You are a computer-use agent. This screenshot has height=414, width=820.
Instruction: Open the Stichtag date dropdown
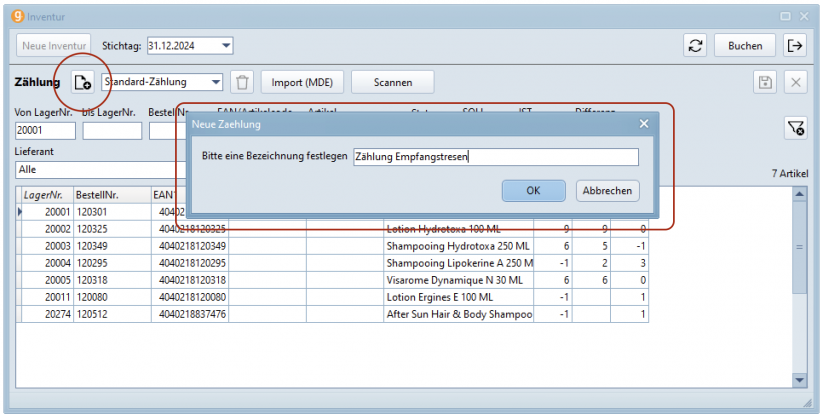(x=226, y=45)
